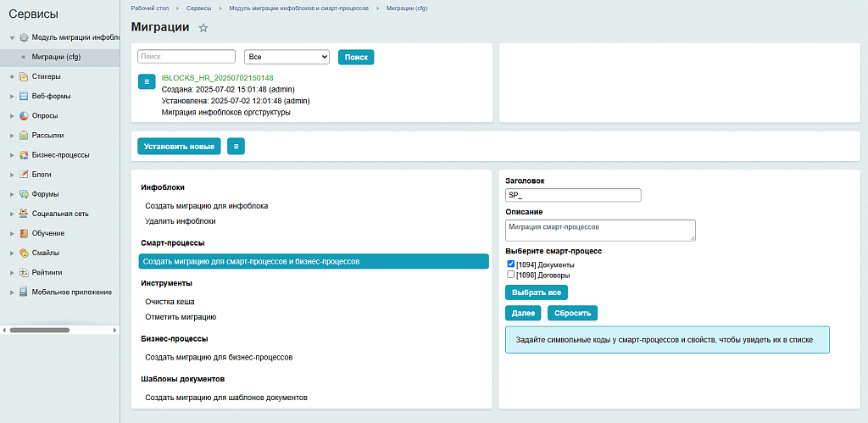
Task: Select Очистка кеша under Инструменты
Action: click(x=170, y=301)
